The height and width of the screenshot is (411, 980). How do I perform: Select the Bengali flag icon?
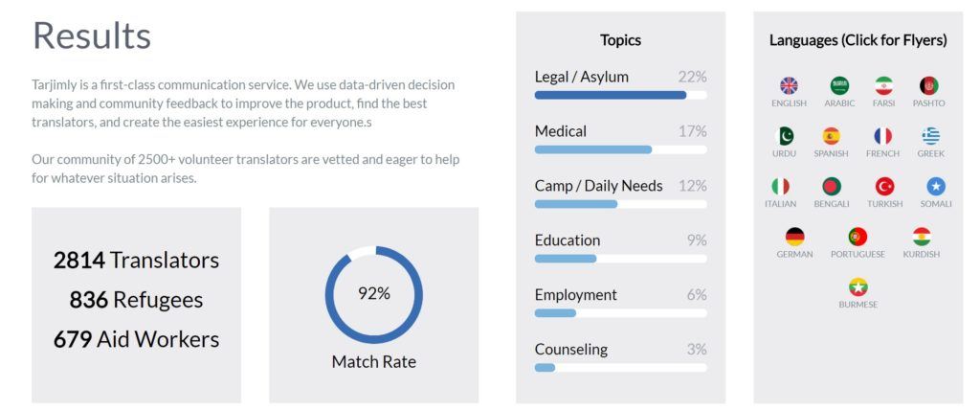832,186
